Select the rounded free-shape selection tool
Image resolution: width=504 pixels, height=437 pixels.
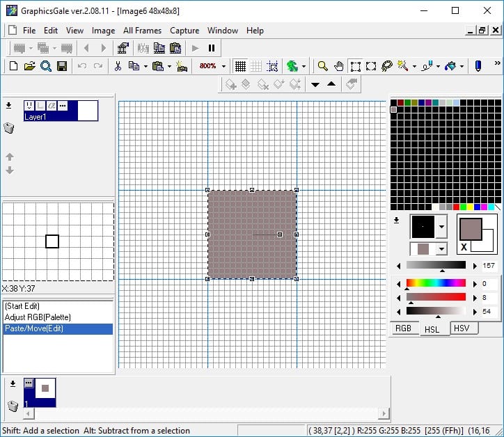pos(371,66)
